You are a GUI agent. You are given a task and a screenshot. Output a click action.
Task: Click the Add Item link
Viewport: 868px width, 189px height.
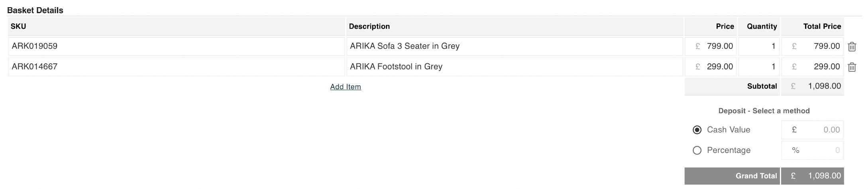[346, 87]
